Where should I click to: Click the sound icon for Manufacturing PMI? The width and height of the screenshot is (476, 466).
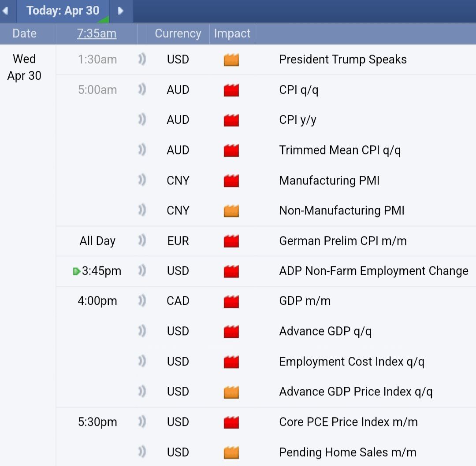142,180
